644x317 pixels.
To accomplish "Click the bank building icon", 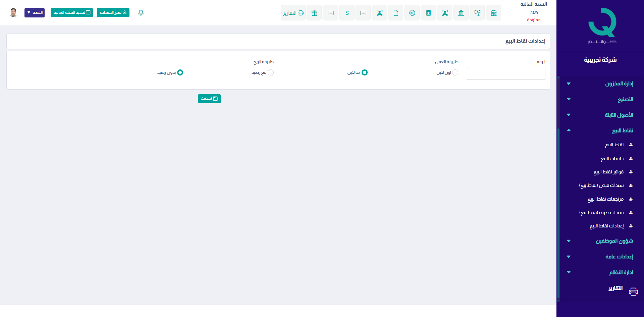I will coord(461,13).
